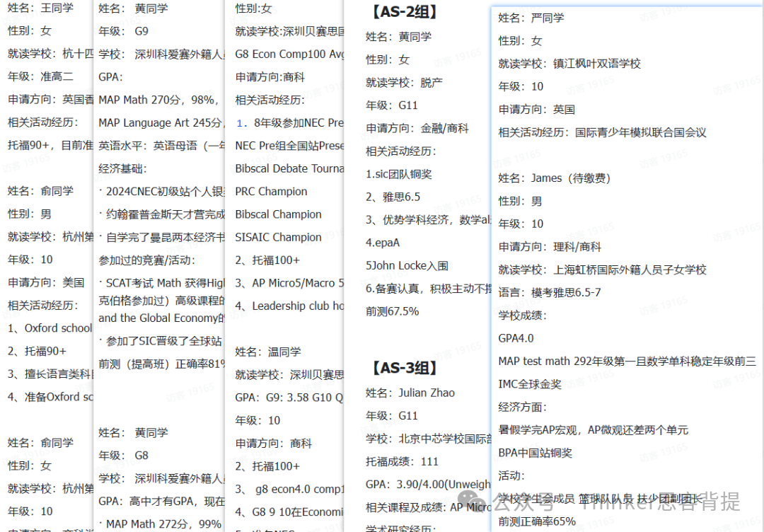Click the 'NEC Pre组全国站' line
Viewport: 764px width, 532px height.
[289, 146]
